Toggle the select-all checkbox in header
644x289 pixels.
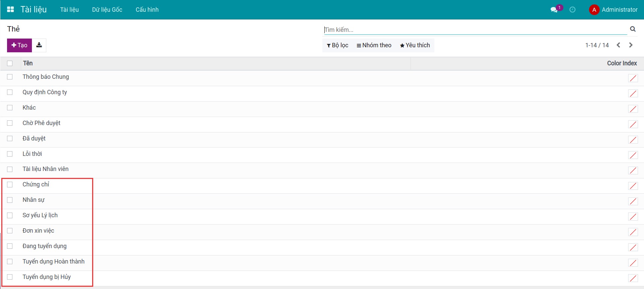point(10,63)
